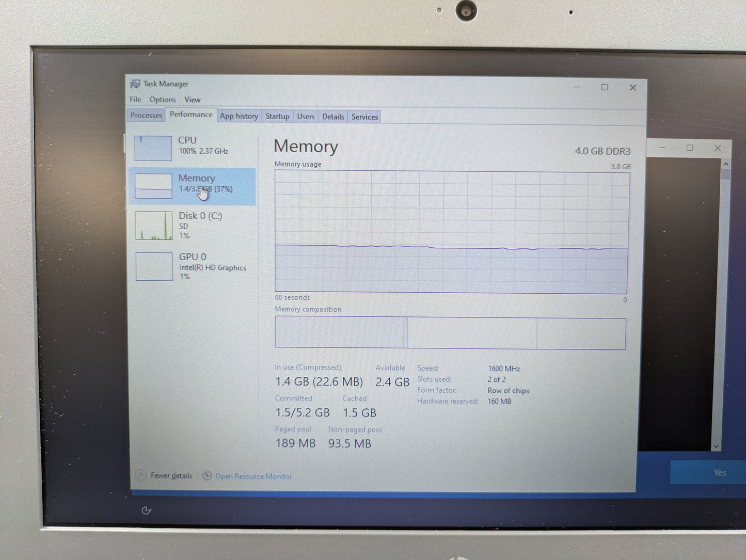Click the Fewer details arrow icon
Screen dimensions: 746x560
pyautogui.click(x=140, y=474)
